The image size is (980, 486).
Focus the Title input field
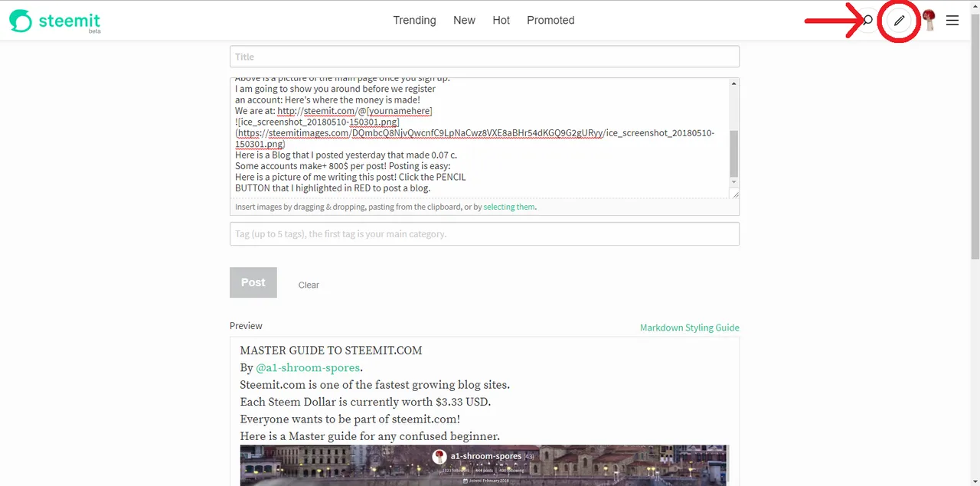485,57
